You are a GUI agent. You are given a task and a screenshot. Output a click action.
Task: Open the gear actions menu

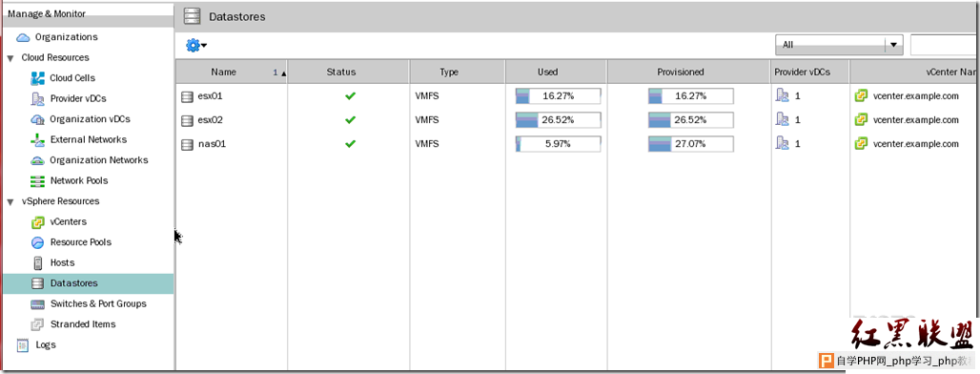(x=196, y=45)
